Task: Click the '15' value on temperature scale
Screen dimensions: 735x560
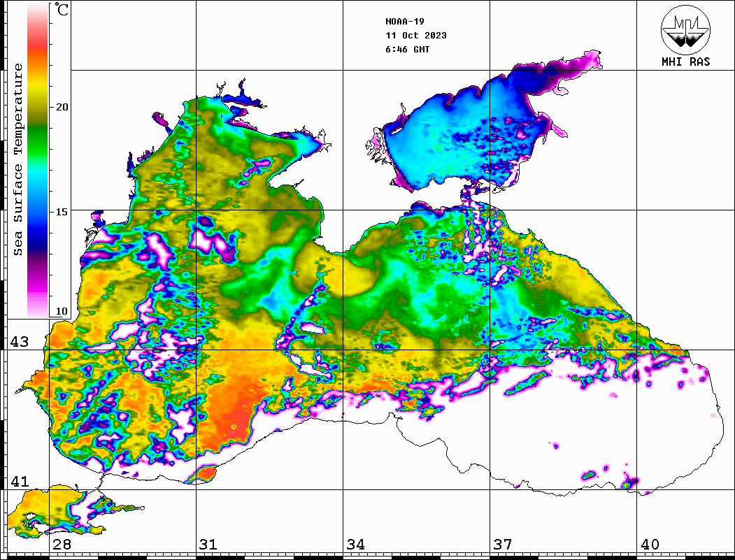Action: [62, 212]
